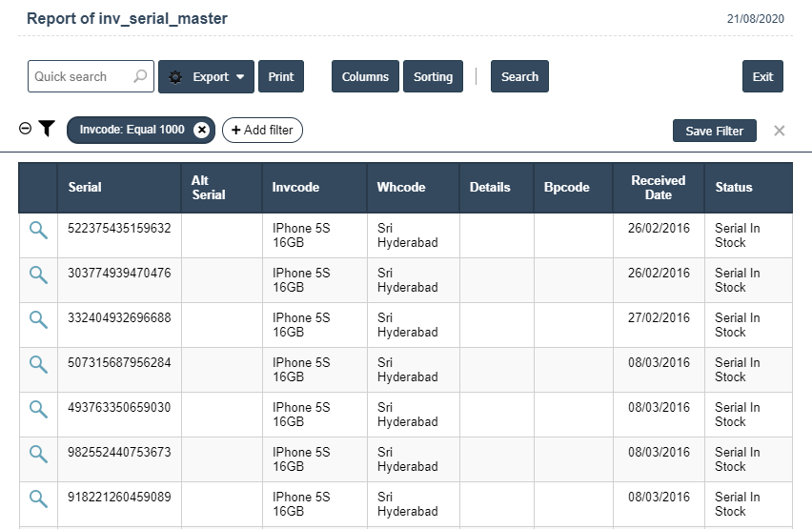
Task: Sort by the Received Date column header
Action: click(x=658, y=187)
